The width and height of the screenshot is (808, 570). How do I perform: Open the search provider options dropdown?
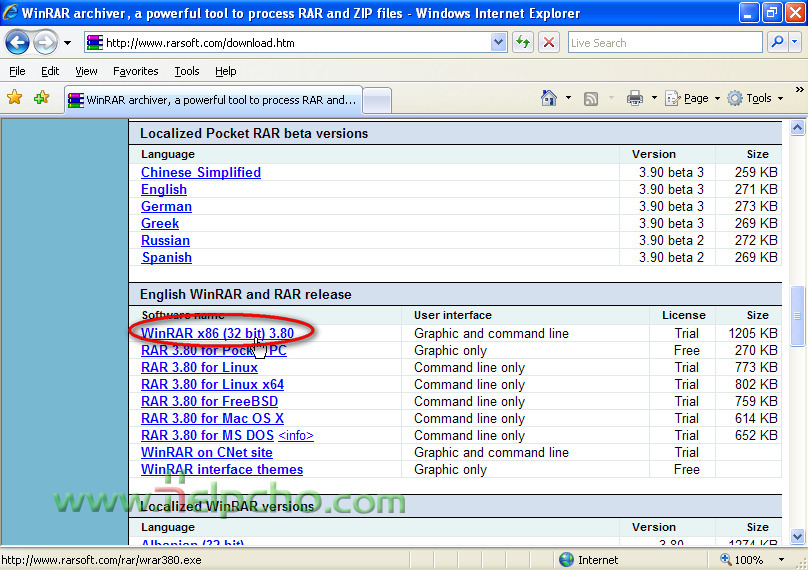[795, 42]
